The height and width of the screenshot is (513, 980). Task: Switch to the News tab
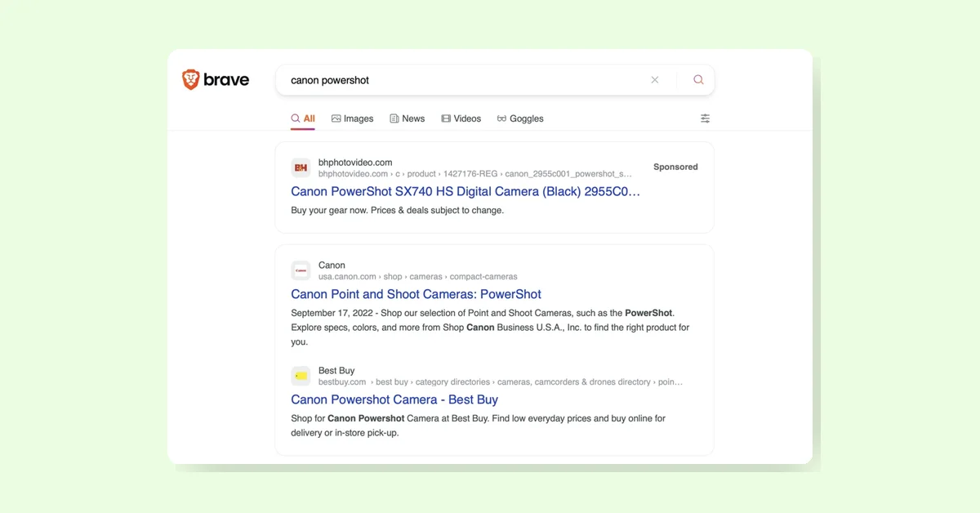pos(408,118)
